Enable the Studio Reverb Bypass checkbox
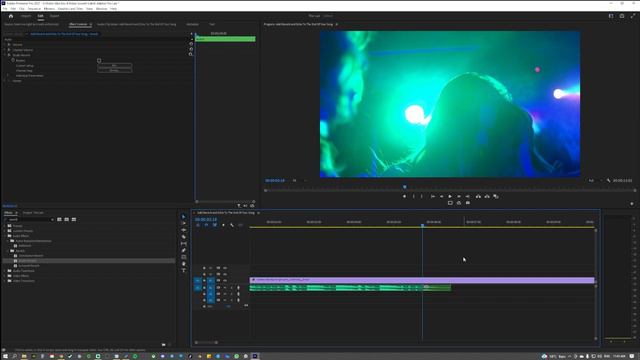 [x=99, y=60]
